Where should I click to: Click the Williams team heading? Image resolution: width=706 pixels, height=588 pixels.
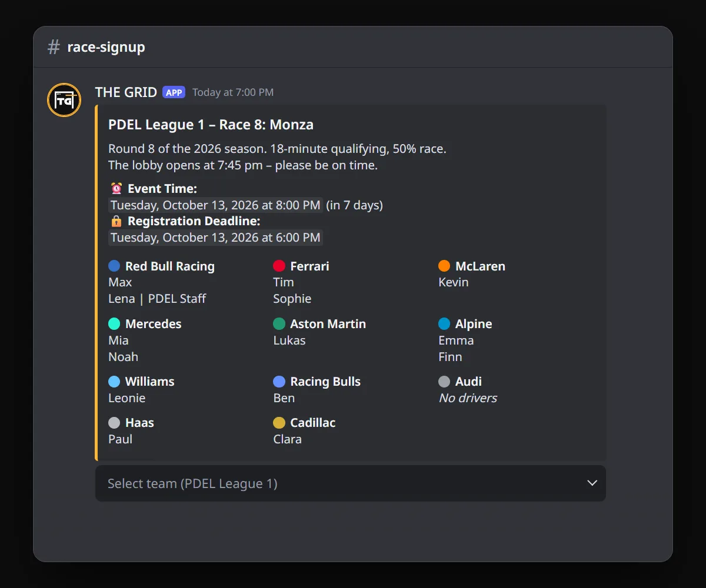(150, 382)
